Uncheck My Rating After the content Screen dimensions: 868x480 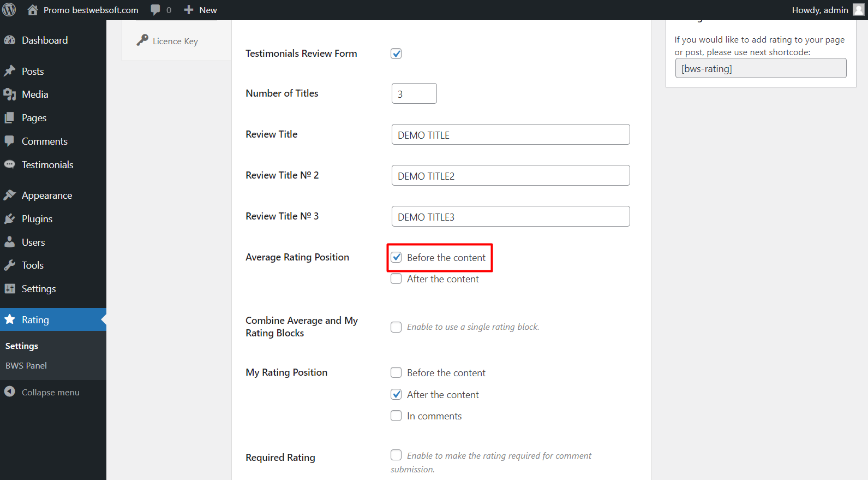pyautogui.click(x=396, y=394)
